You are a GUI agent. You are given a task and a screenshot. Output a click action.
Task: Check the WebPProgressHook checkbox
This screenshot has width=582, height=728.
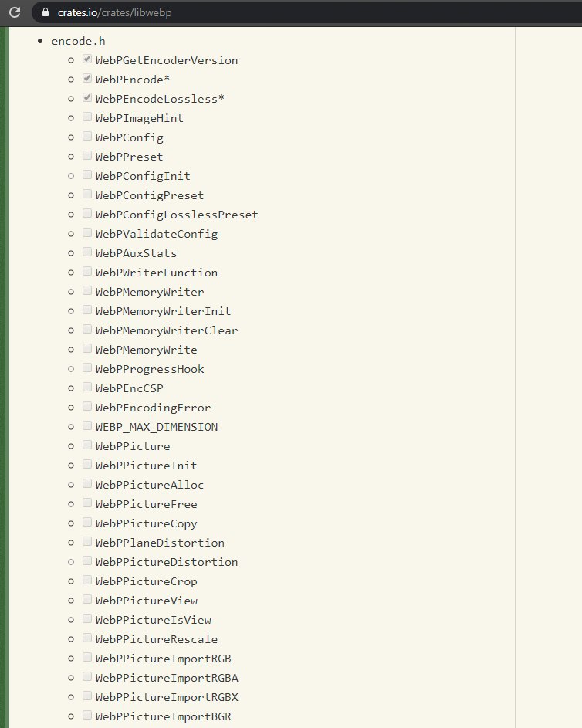(x=87, y=368)
